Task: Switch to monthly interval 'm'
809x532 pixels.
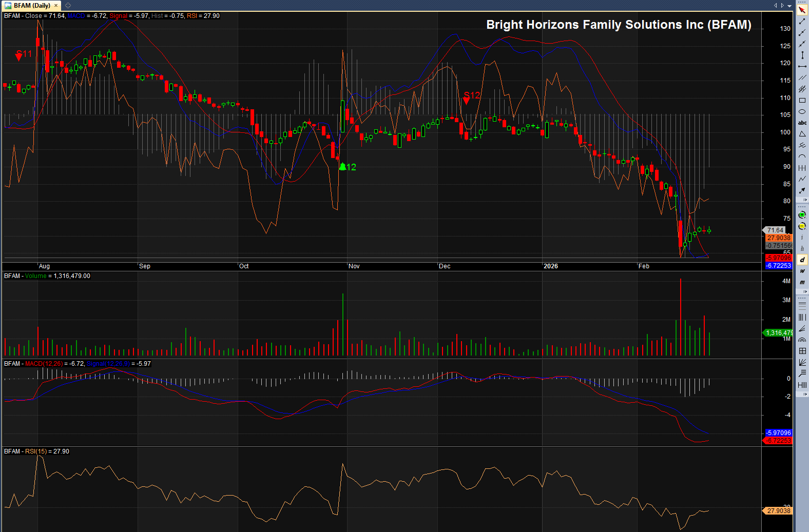Action: point(802,283)
